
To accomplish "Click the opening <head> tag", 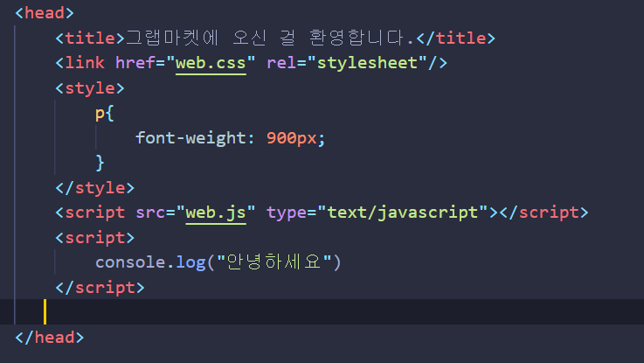I will tap(45, 13).
